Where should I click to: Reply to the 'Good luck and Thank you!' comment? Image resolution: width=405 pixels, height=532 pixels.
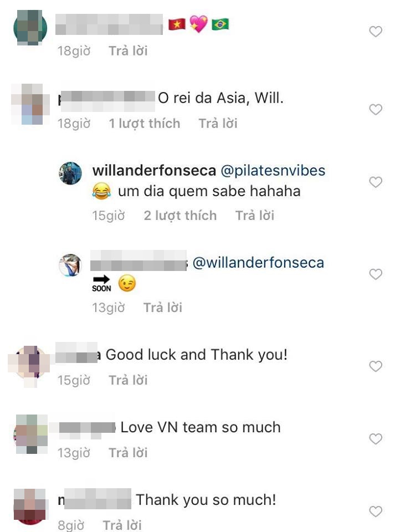tap(128, 380)
